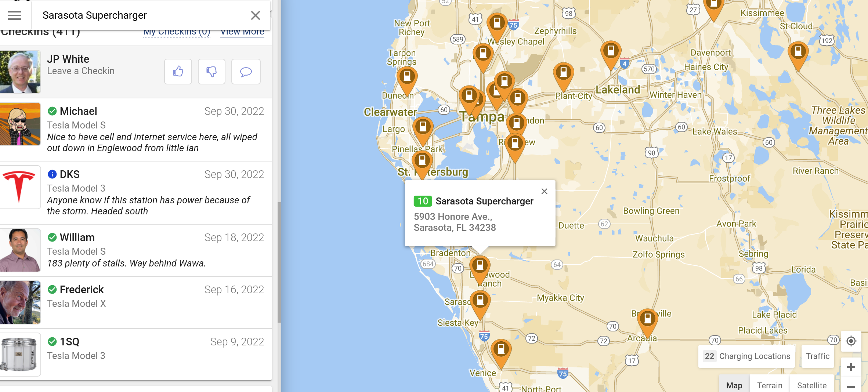Select the charger pin near Venice
868x392 pixels.
pos(501,350)
